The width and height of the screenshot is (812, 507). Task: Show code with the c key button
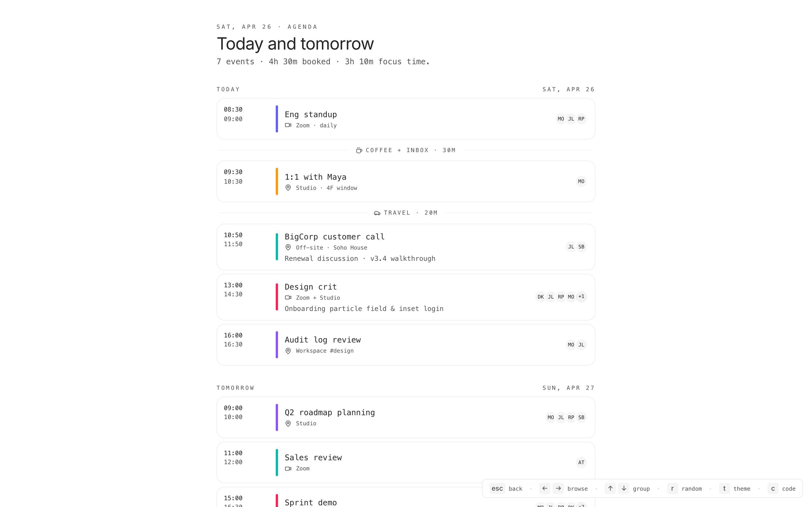pyautogui.click(x=773, y=489)
